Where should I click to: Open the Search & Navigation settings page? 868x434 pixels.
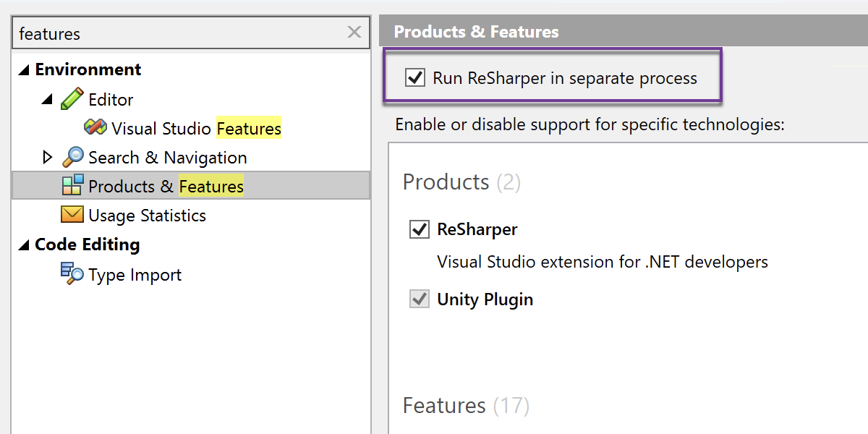coord(168,158)
